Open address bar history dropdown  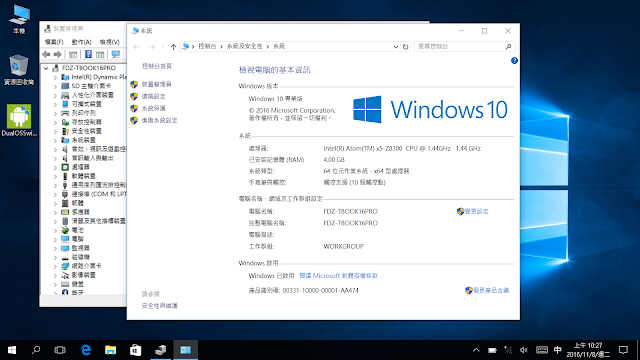click(x=396, y=47)
